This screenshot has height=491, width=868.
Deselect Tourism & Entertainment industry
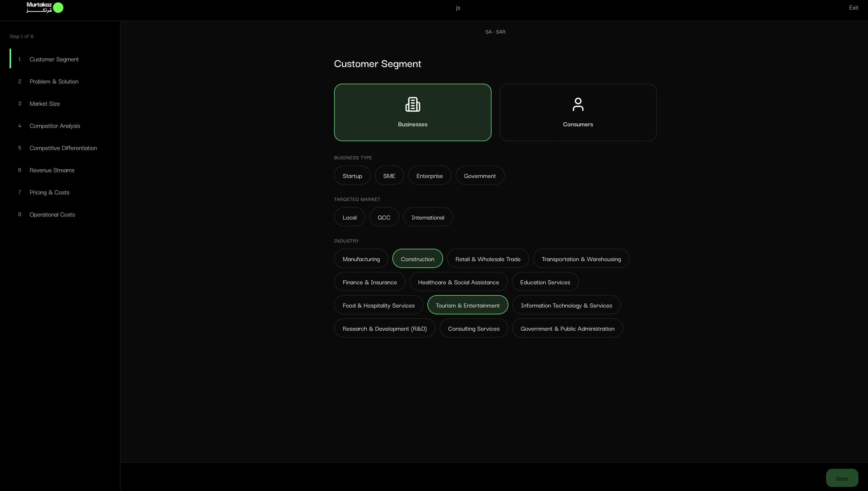tap(468, 305)
